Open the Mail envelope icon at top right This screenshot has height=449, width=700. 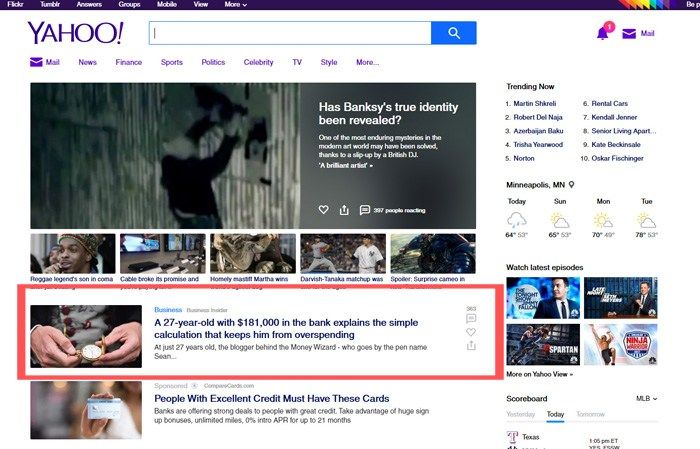[x=629, y=33]
